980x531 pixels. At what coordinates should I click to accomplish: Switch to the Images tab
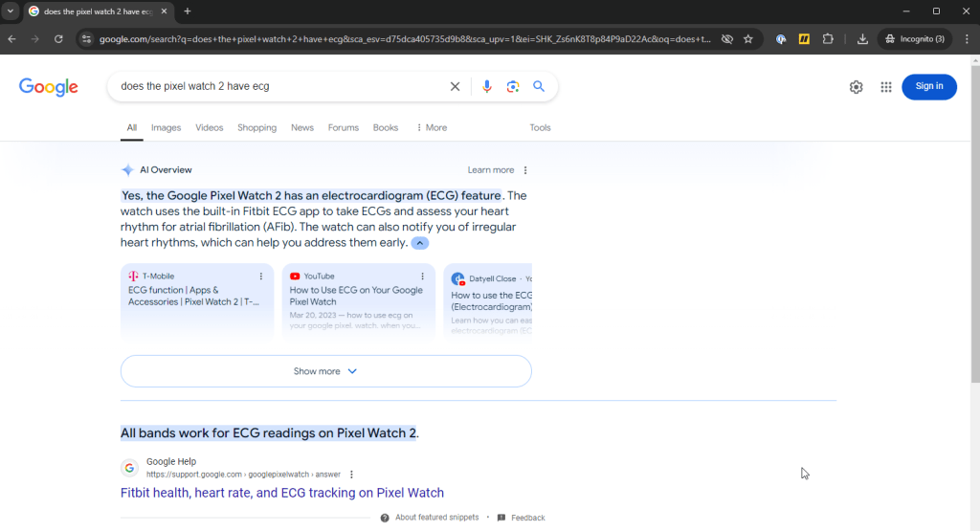point(166,127)
